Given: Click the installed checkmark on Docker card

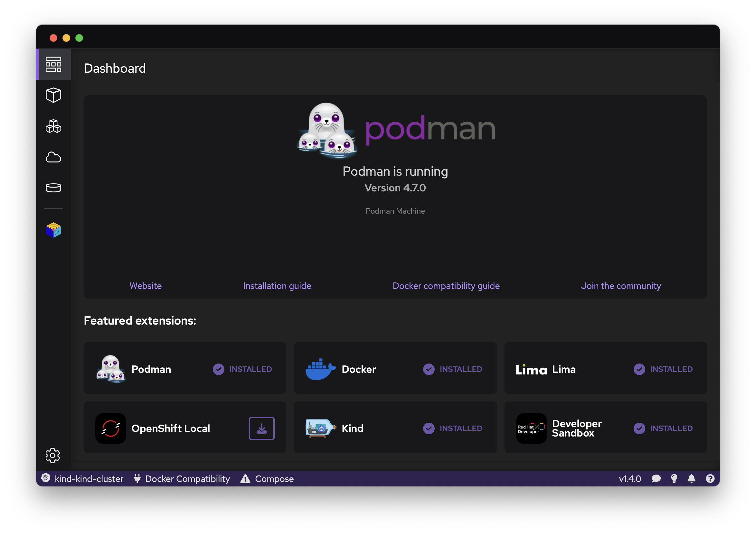Looking at the screenshot, I should tap(429, 369).
